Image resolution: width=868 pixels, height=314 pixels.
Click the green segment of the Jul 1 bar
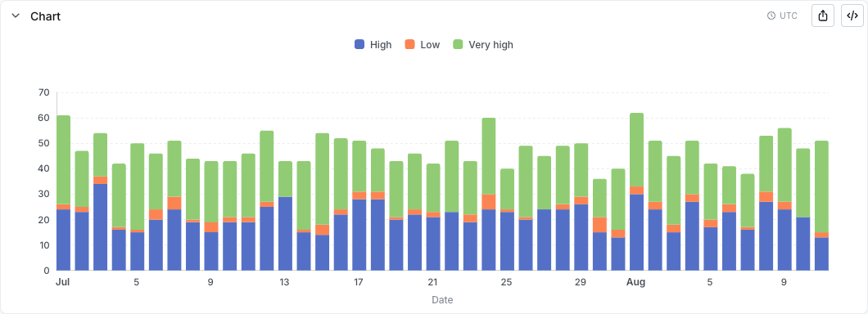click(64, 159)
